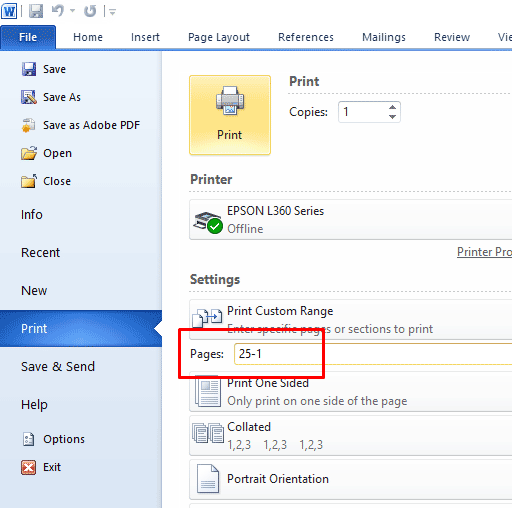Viewport: 512px width, 508px height.
Task: Click the red Exit icon
Action: coord(29,467)
